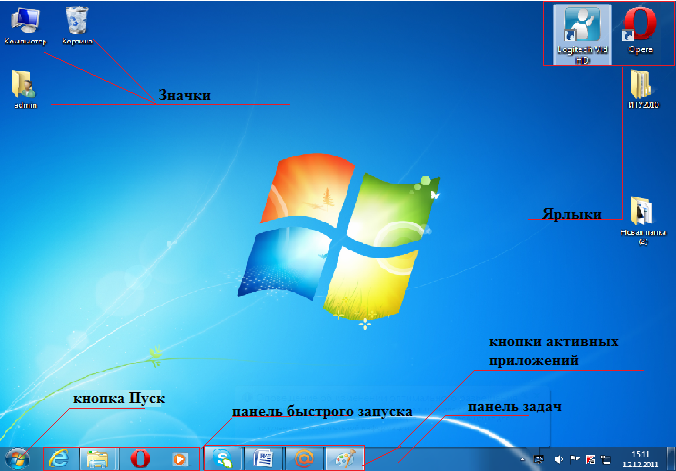Viewport: 676px width, 471px height.
Task: Open Windows Explorer from the taskbar
Action: click(x=97, y=459)
